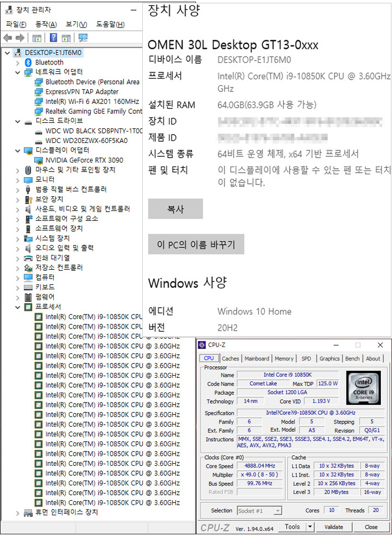The image size is (392, 536).
Task: Open the 도움말(H) menu
Action: [x=110, y=24]
